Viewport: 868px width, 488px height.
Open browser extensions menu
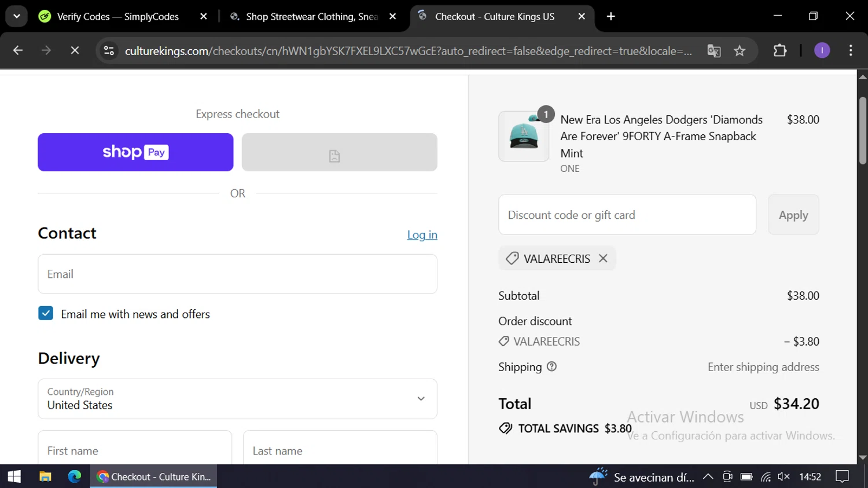pyautogui.click(x=780, y=51)
